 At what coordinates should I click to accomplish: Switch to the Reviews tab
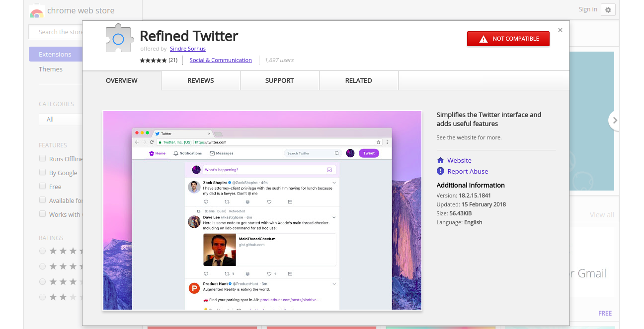201,80
